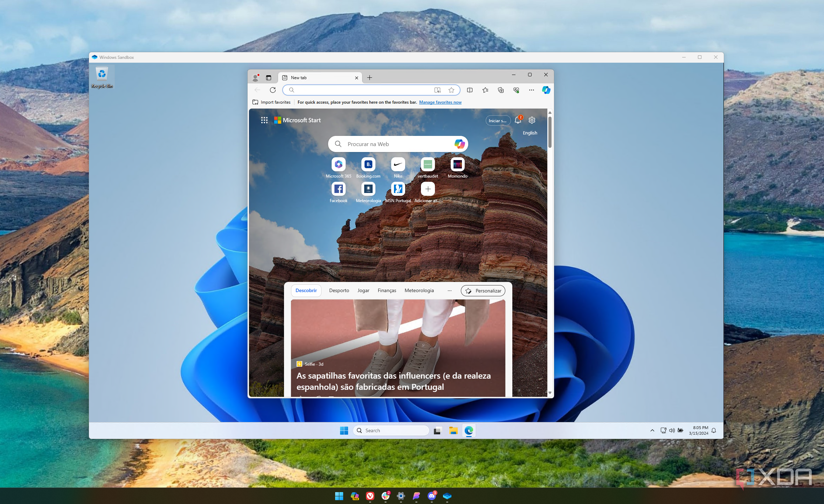Add this page to favorites star
824x504 pixels.
(451, 90)
